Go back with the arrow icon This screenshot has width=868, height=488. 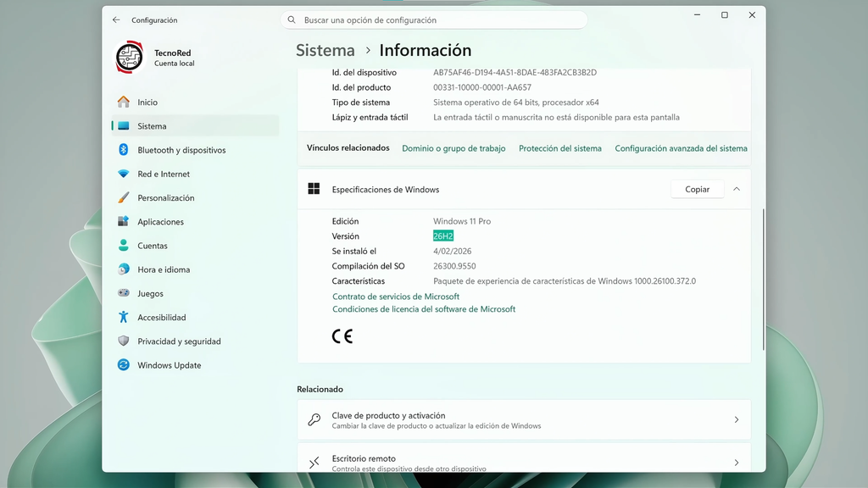click(x=115, y=20)
